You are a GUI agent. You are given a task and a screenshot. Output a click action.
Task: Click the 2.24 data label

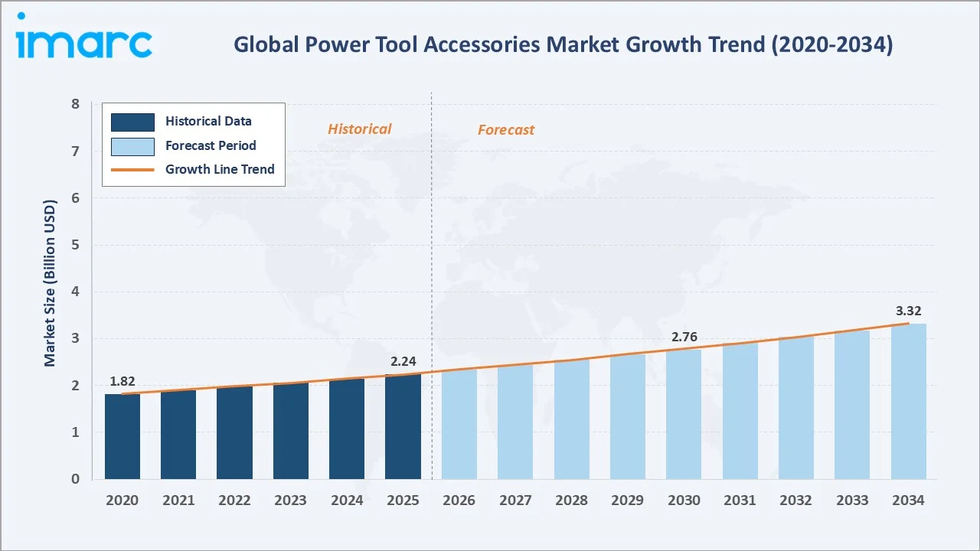[403, 361]
